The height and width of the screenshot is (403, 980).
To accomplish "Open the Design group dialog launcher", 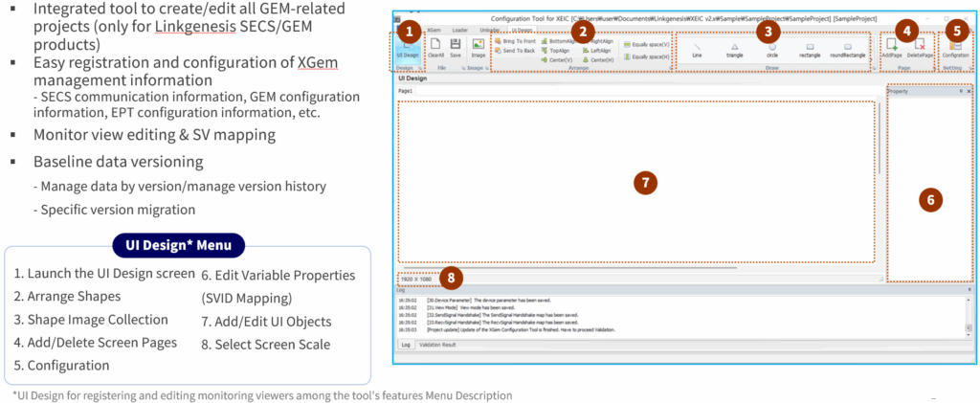I will click(x=420, y=67).
